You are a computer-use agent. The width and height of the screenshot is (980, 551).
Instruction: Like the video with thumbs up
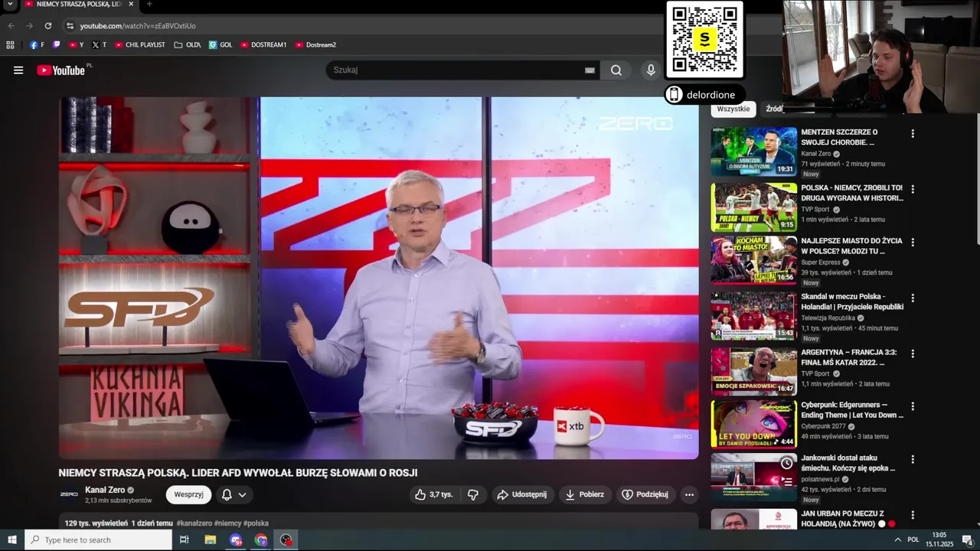coord(434,494)
